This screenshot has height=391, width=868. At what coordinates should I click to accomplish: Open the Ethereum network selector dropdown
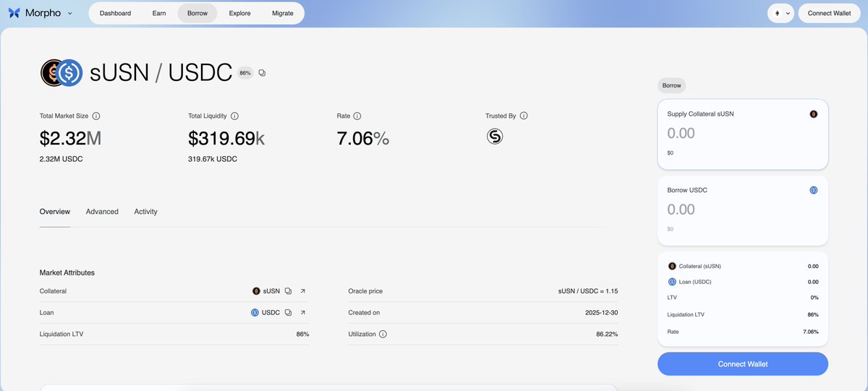click(x=782, y=13)
